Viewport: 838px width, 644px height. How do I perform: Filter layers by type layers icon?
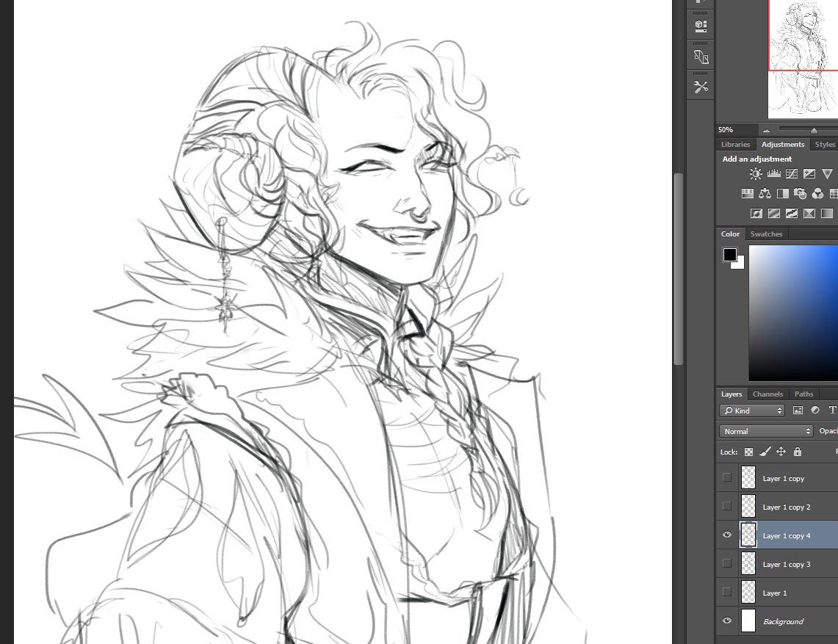click(832, 410)
